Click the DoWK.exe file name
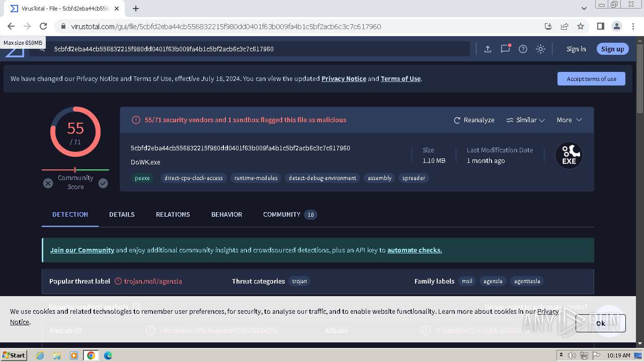Viewport: 644px width, 362px height. click(x=145, y=162)
